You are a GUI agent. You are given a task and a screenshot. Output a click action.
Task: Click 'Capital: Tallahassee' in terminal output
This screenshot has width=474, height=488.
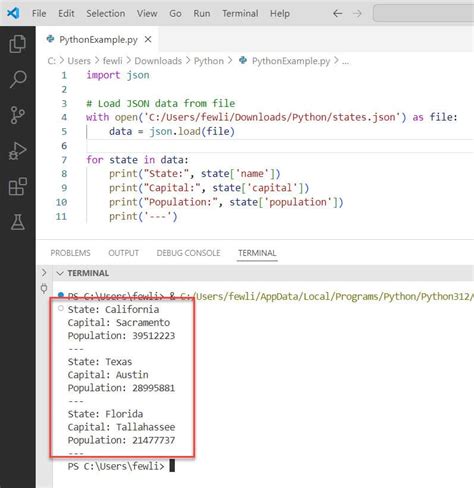[x=121, y=427]
